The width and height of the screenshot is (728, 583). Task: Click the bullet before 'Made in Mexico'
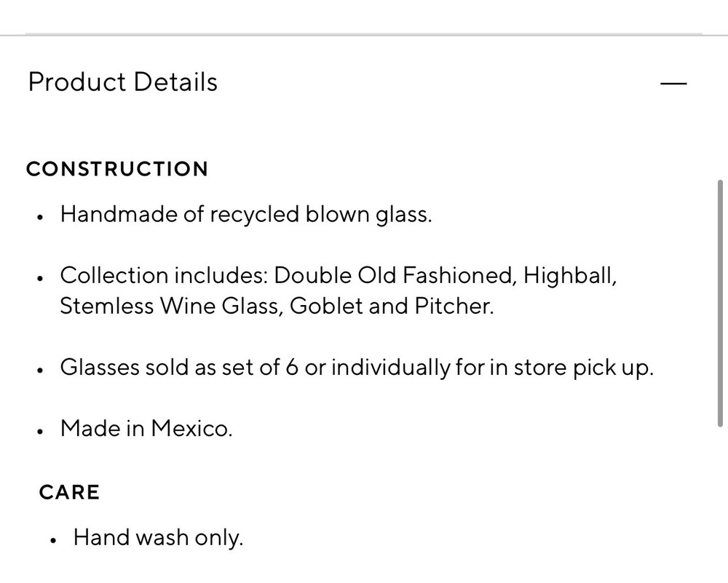tap(41, 430)
